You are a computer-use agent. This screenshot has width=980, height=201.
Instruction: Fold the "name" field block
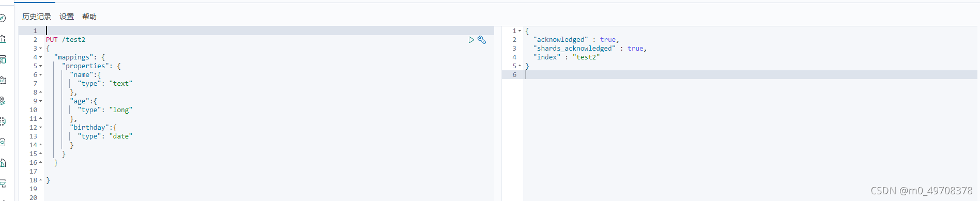pyautogui.click(x=41, y=75)
